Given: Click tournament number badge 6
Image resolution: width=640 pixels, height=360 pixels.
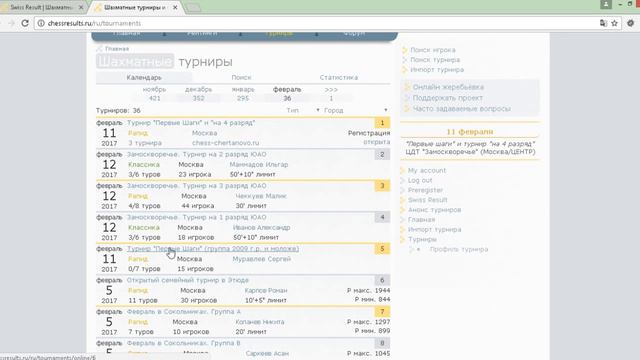Looking at the screenshot, I should pyautogui.click(x=382, y=280).
